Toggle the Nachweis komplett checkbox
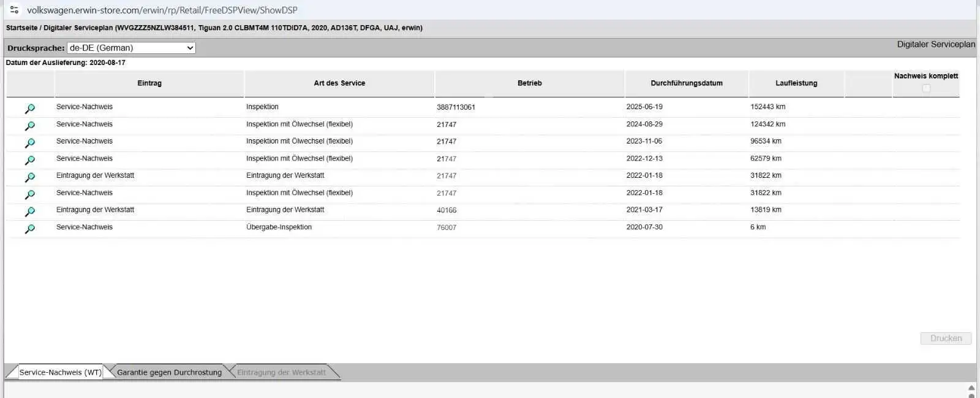This screenshot has width=980, height=398. pos(926,88)
